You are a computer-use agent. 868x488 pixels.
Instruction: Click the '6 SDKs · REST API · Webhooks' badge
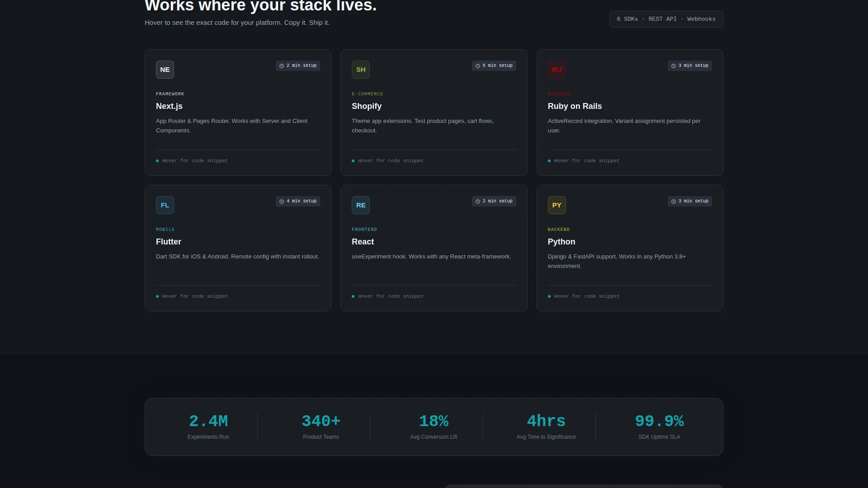(666, 19)
